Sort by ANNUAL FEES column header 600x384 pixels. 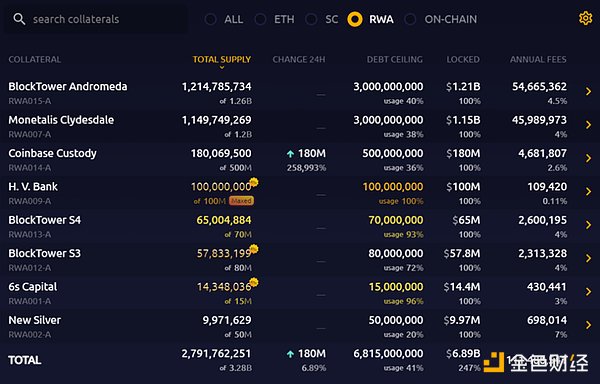(538, 60)
